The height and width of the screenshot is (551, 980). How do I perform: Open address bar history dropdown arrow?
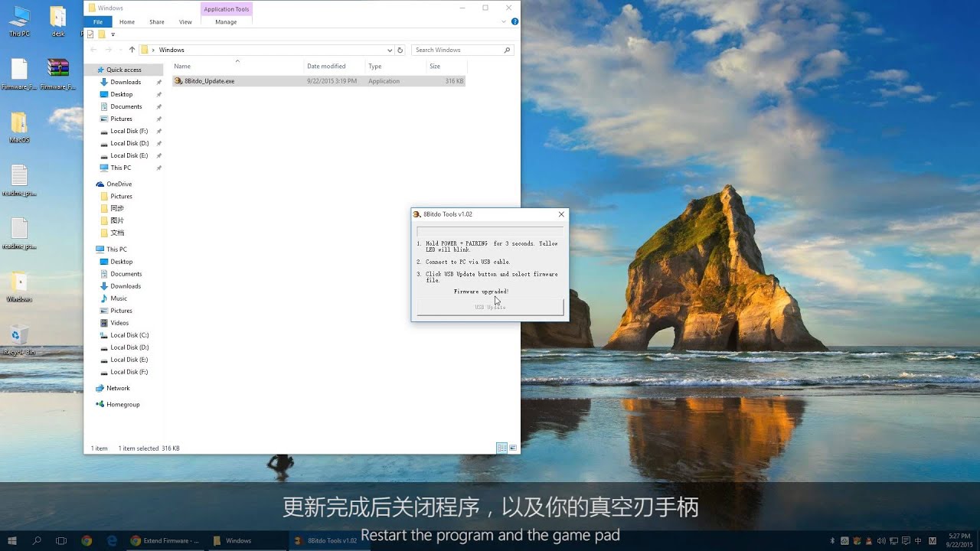point(390,50)
